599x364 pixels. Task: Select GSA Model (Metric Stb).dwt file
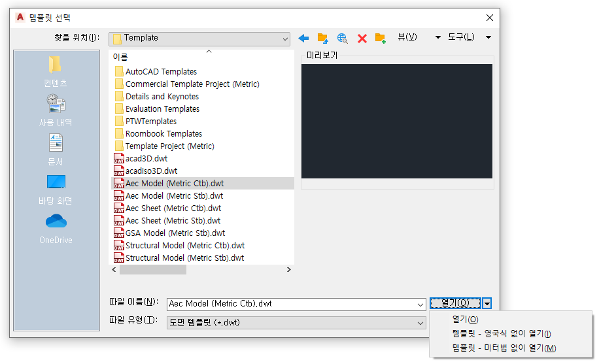coord(169,233)
